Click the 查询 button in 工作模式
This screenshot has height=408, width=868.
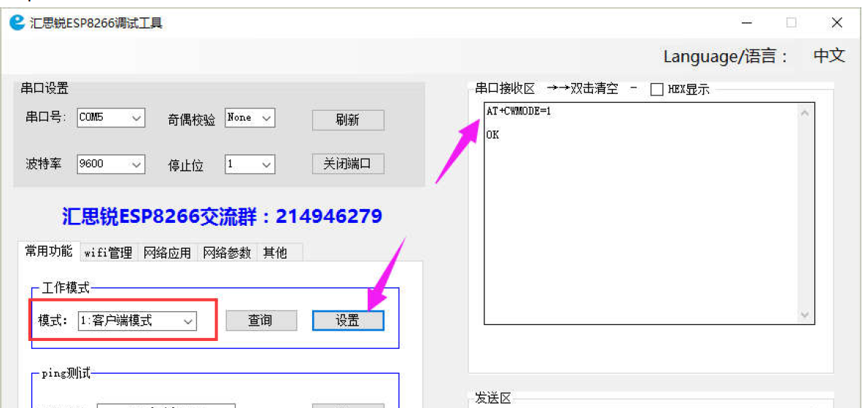260,321
